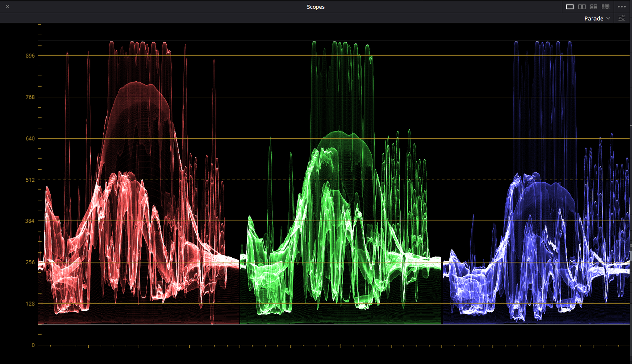The height and width of the screenshot is (364, 632).
Task: Switch to four-up scope layout
Action: 593,7
